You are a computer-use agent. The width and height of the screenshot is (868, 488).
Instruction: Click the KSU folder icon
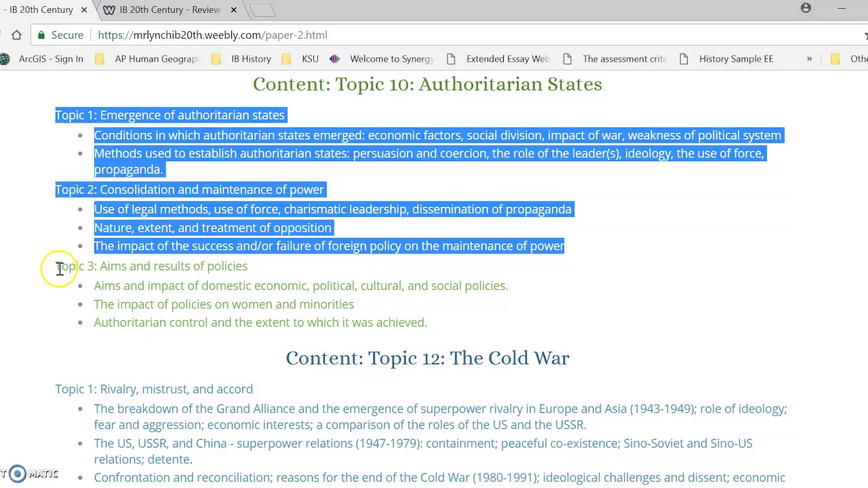coord(287,59)
